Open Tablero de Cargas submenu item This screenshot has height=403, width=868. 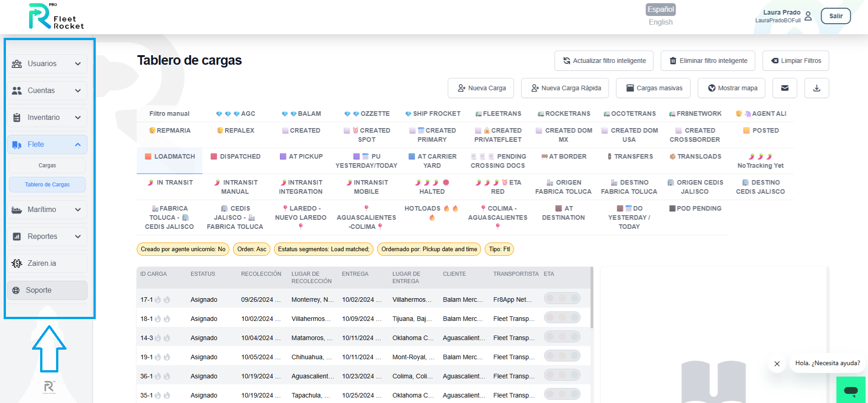(x=47, y=185)
